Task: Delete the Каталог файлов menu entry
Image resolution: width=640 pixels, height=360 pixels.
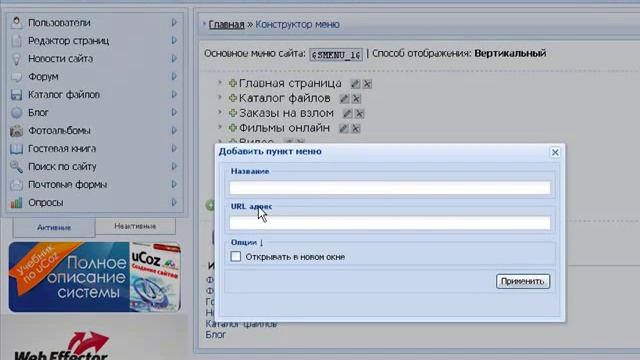Action: 356,98
